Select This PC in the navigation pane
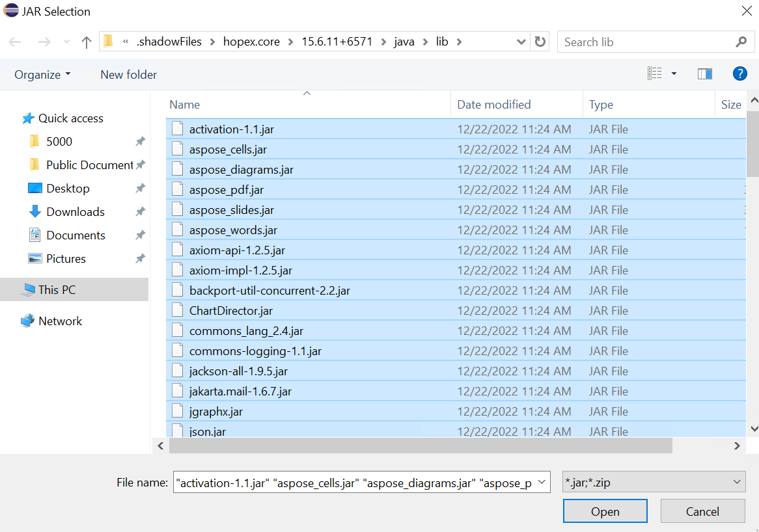 click(74, 289)
